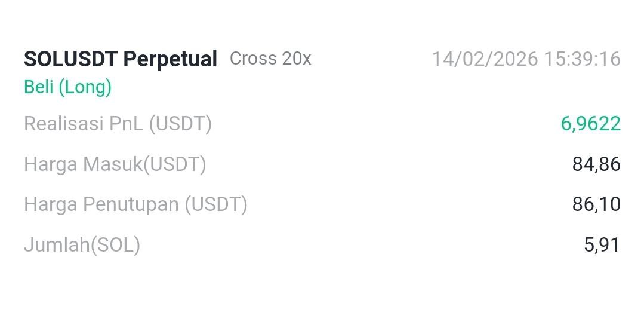
Task: Tap the 20x leverage indicator
Action: click(x=297, y=59)
